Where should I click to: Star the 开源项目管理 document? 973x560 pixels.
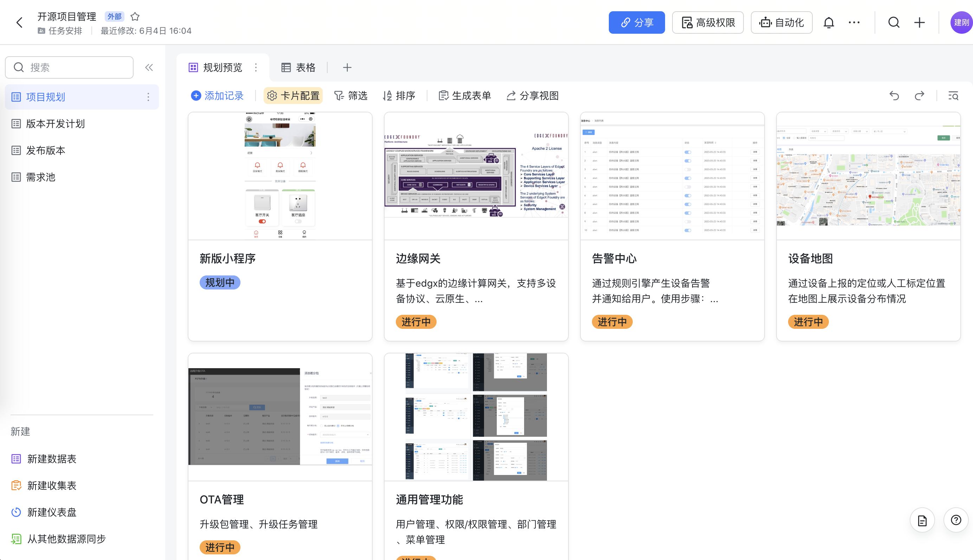(135, 17)
